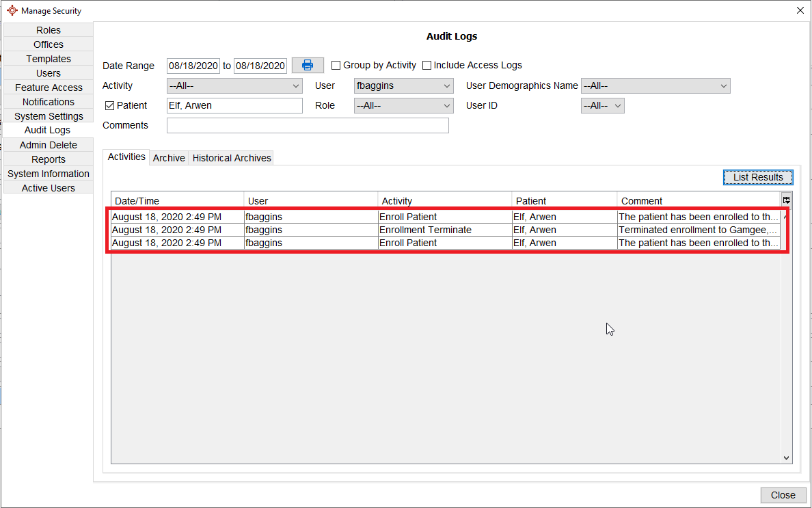Toggle Include Access Logs checkbox
812x508 pixels.
click(427, 66)
